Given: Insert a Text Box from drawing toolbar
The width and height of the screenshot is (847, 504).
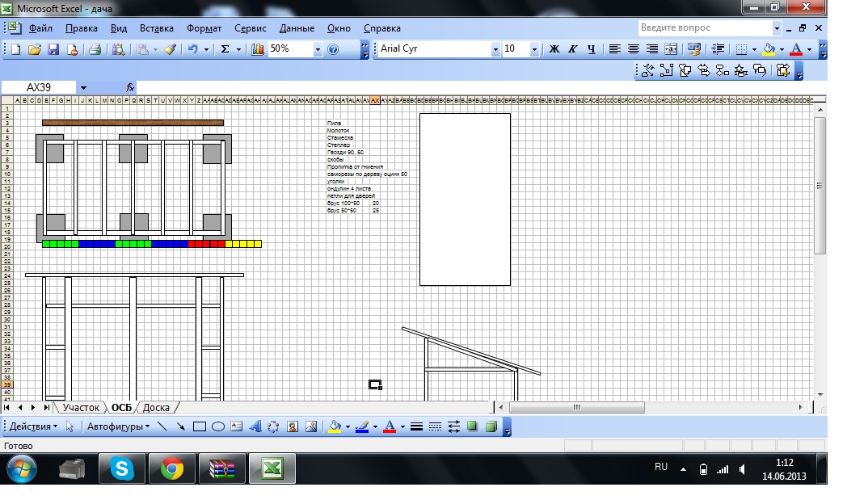Looking at the screenshot, I should pyautogui.click(x=237, y=426).
